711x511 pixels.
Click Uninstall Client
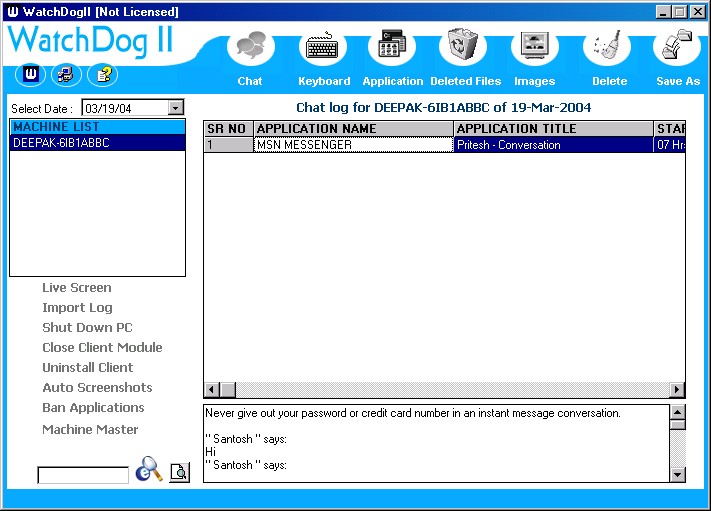88,367
